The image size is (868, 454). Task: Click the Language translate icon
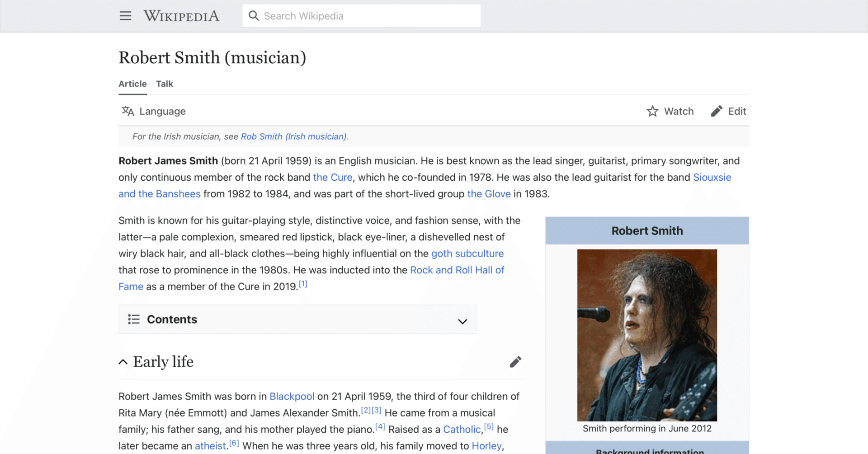pyautogui.click(x=128, y=111)
